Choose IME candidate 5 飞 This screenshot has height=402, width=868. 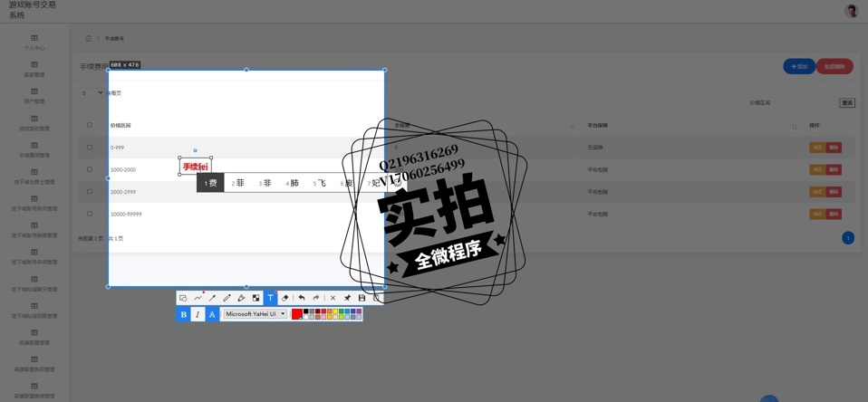click(320, 183)
